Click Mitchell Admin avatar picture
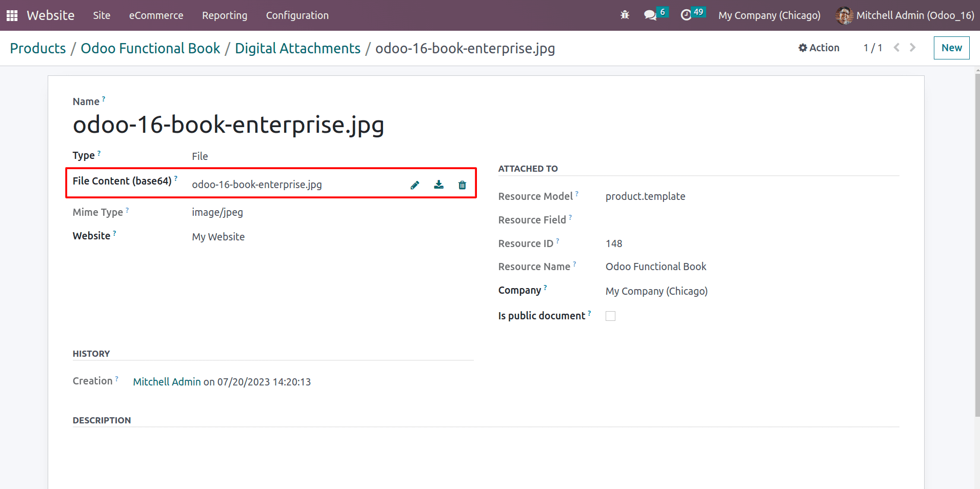Screen dimensions: 980x489 [x=844, y=15]
